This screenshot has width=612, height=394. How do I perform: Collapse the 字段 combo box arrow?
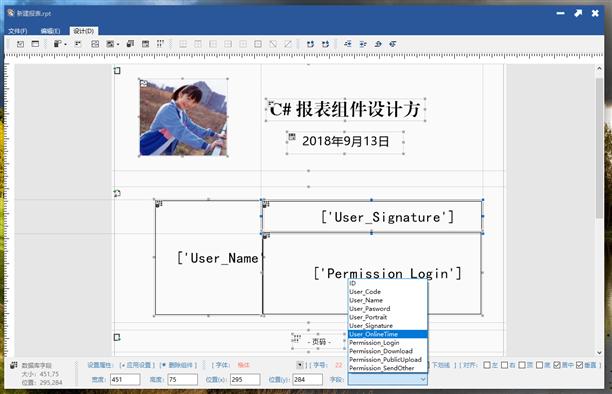422,379
